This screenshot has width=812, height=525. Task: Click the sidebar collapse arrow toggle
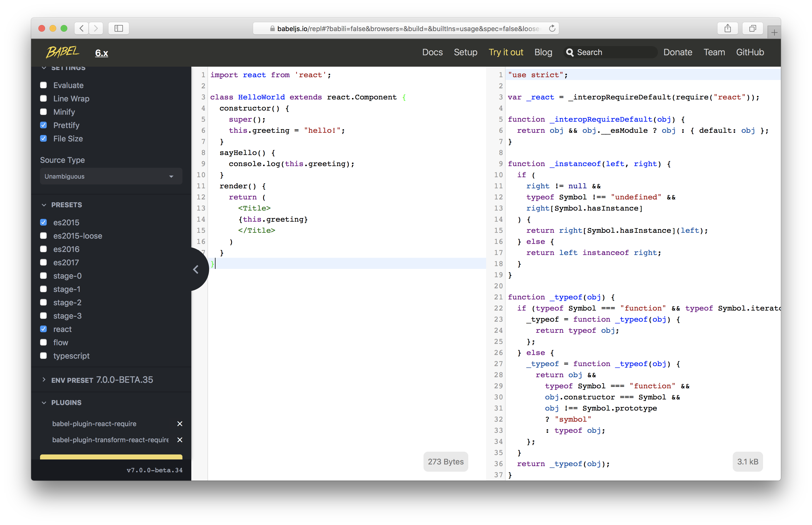pyautogui.click(x=196, y=270)
